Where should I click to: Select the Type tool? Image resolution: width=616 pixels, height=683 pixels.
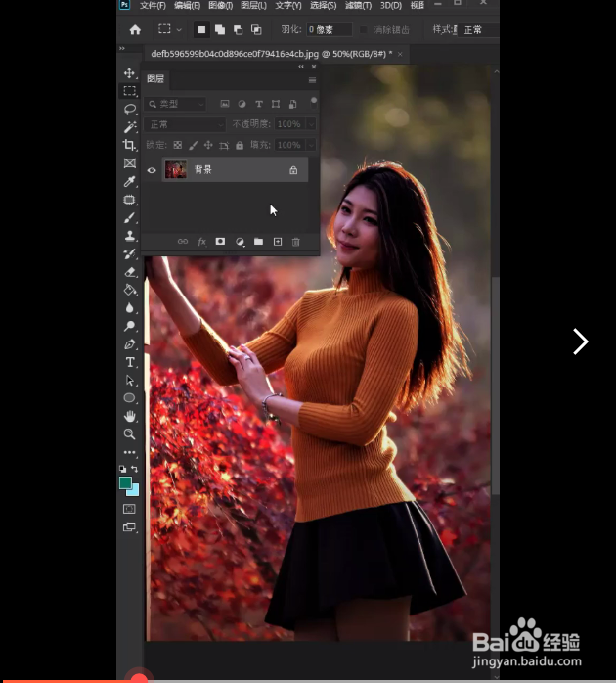tap(129, 362)
